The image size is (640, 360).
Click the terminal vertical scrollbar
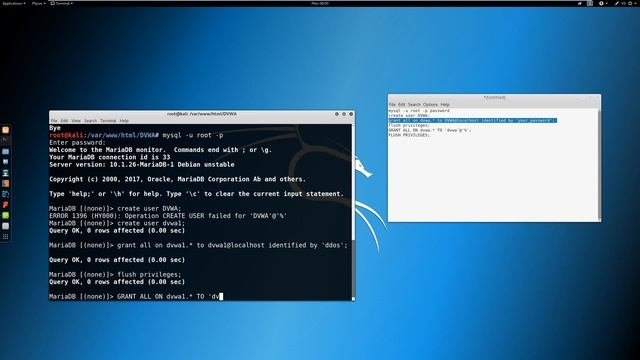[353, 212]
